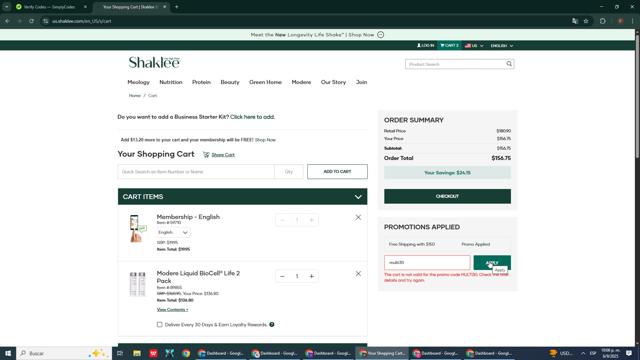Image resolution: width=640 pixels, height=360 pixels.
Task: Click the Add to Cart button
Action: click(x=337, y=171)
